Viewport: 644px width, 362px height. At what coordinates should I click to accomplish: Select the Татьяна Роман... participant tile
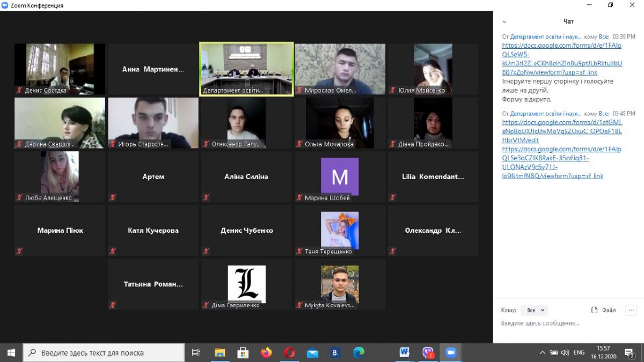(x=153, y=284)
